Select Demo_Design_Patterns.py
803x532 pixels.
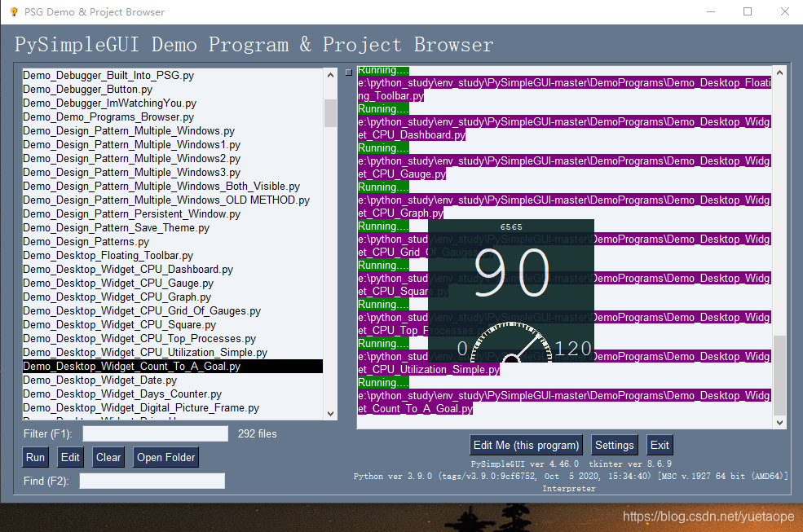[x=173, y=241]
